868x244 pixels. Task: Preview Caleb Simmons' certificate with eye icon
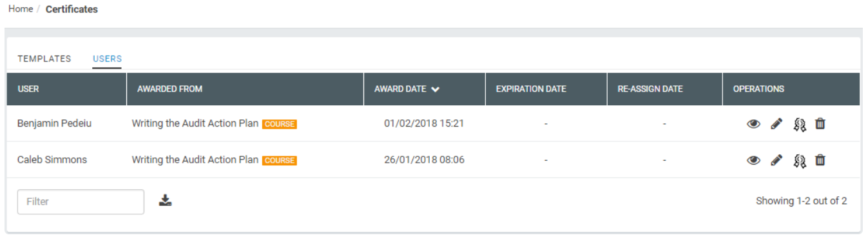click(753, 160)
